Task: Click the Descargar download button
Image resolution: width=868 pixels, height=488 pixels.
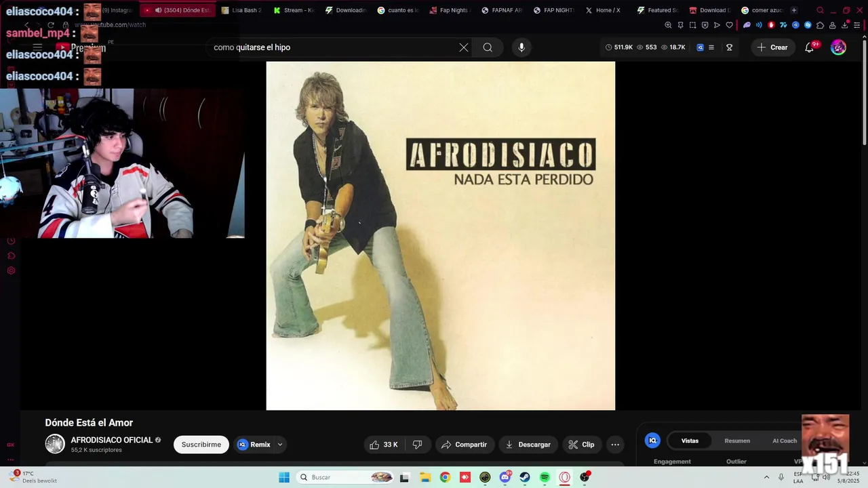Action: [528, 445]
